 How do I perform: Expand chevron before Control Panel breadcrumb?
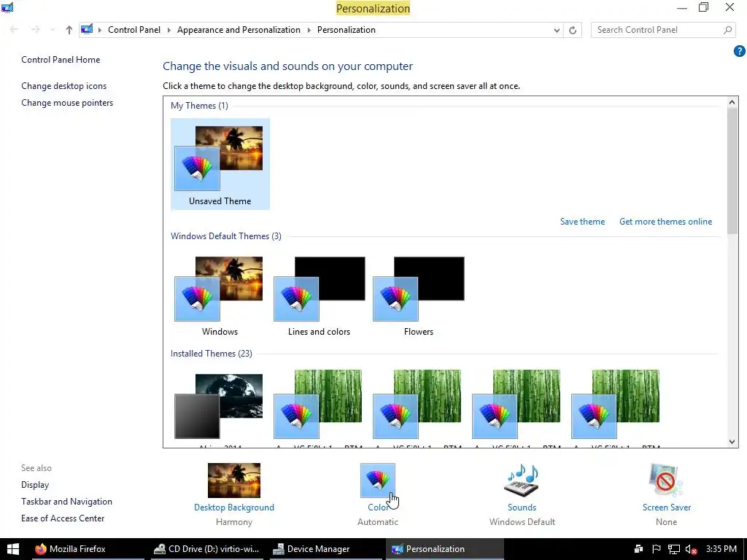(x=99, y=30)
